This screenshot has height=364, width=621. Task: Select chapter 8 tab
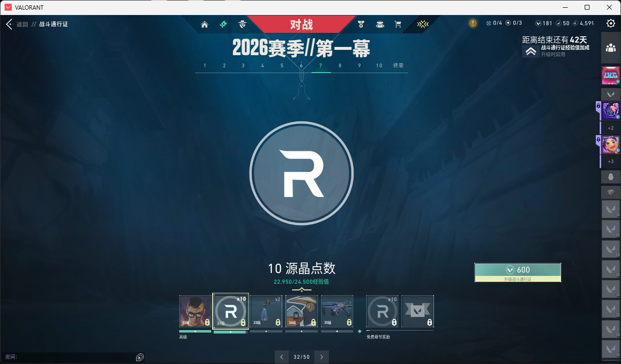[x=340, y=66]
